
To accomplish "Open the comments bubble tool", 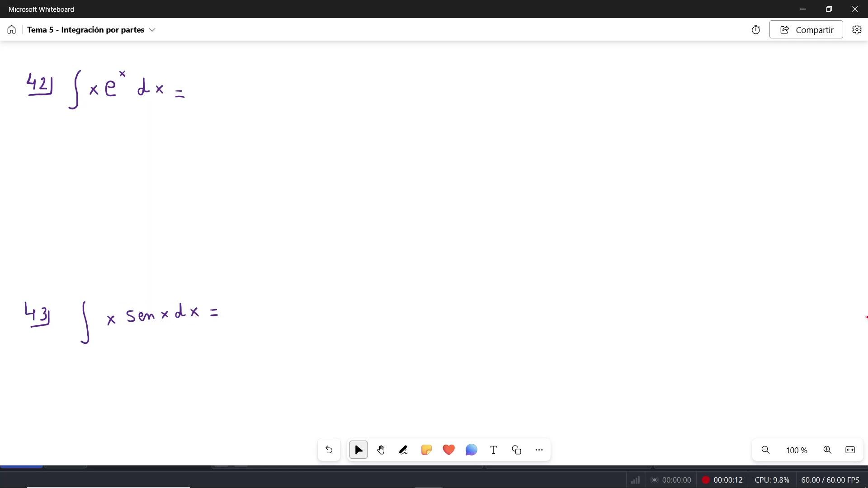I will click(471, 450).
